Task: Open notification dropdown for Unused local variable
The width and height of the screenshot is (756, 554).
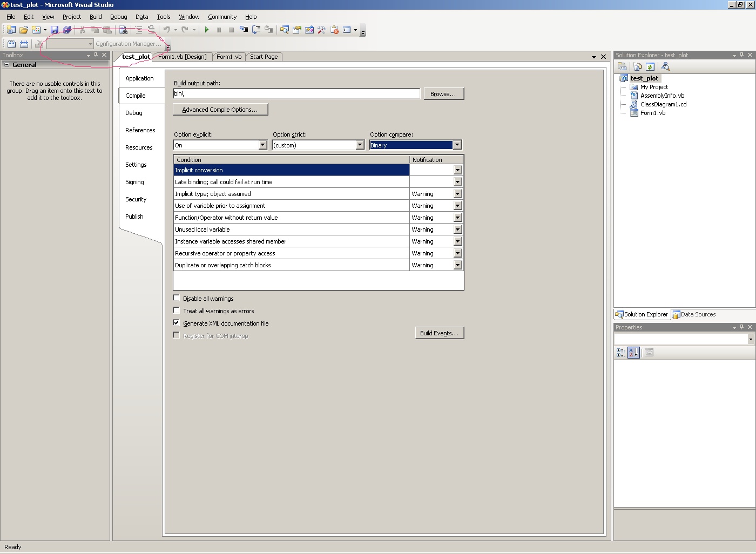Action: (x=457, y=229)
